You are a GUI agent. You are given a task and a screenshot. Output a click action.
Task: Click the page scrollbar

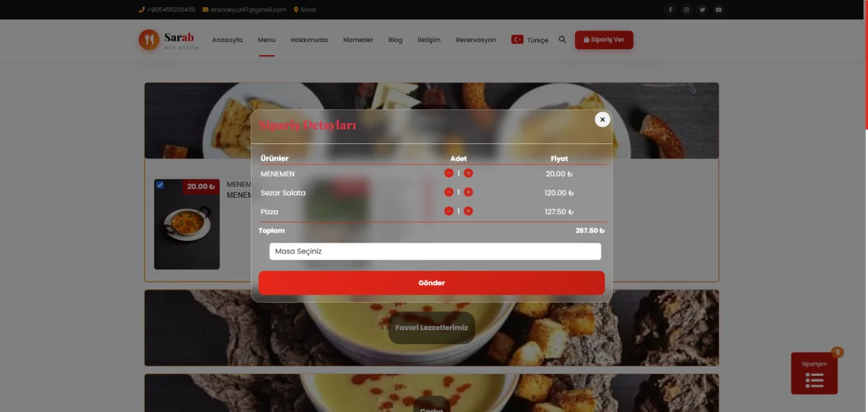tap(865, 65)
